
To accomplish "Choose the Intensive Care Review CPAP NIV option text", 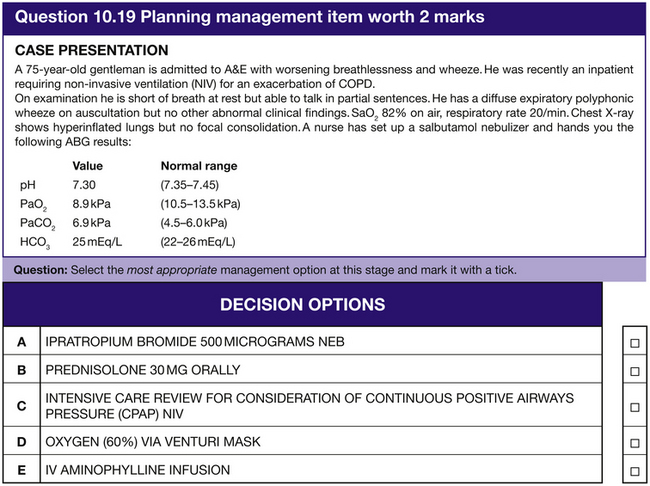I will (310, 405).
